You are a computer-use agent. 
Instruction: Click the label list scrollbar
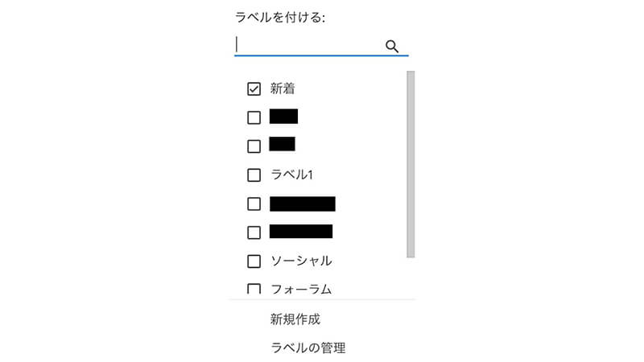pyautogui.click(x=411, y=164)
